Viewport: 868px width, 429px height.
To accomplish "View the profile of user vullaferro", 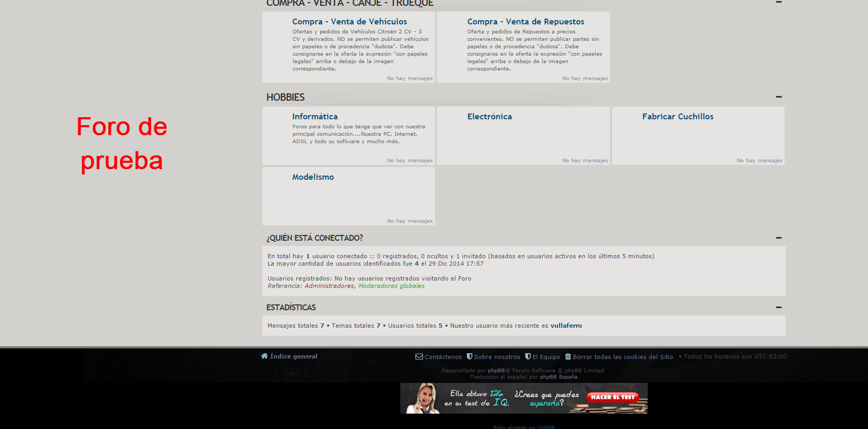I will coord(566,326).
